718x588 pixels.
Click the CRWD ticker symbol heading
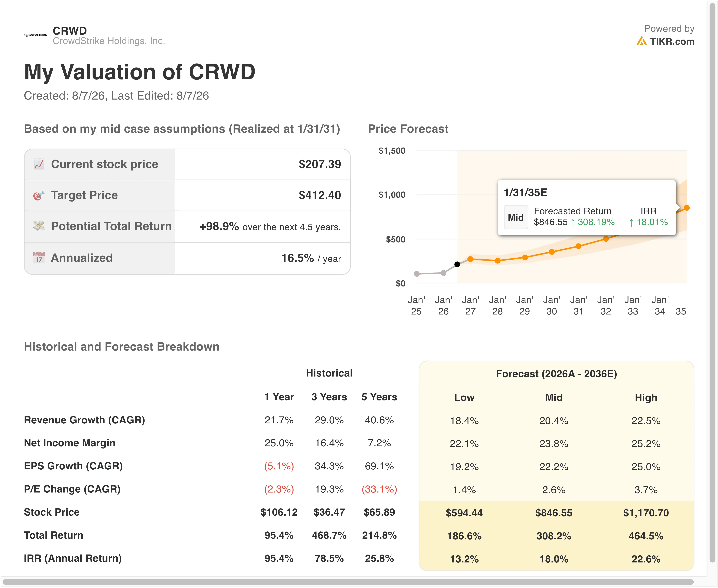70,31
